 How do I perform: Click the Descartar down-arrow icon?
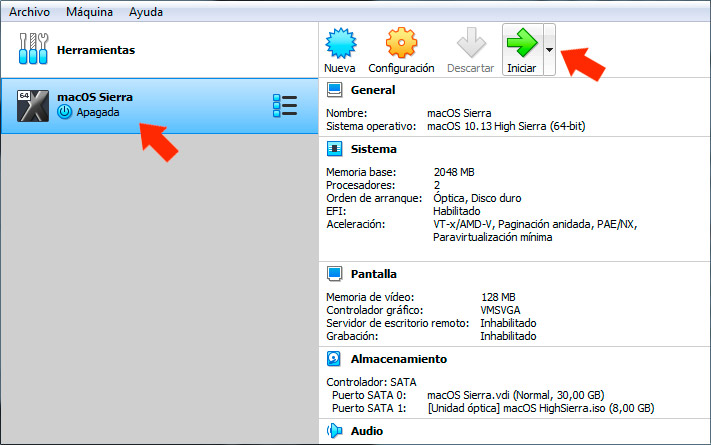click(471, 43)
